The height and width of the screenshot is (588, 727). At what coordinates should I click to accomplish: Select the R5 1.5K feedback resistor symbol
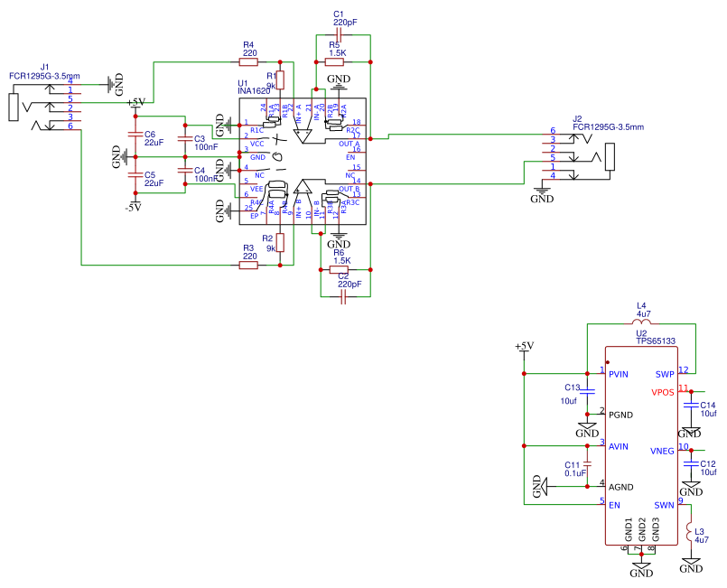(334, 61)
